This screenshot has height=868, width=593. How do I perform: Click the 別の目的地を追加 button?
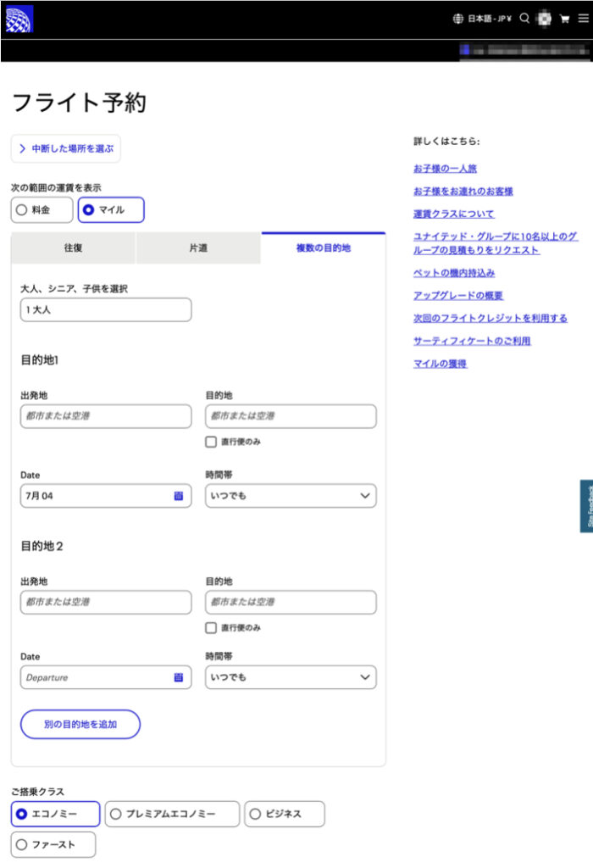coord(80,725)
